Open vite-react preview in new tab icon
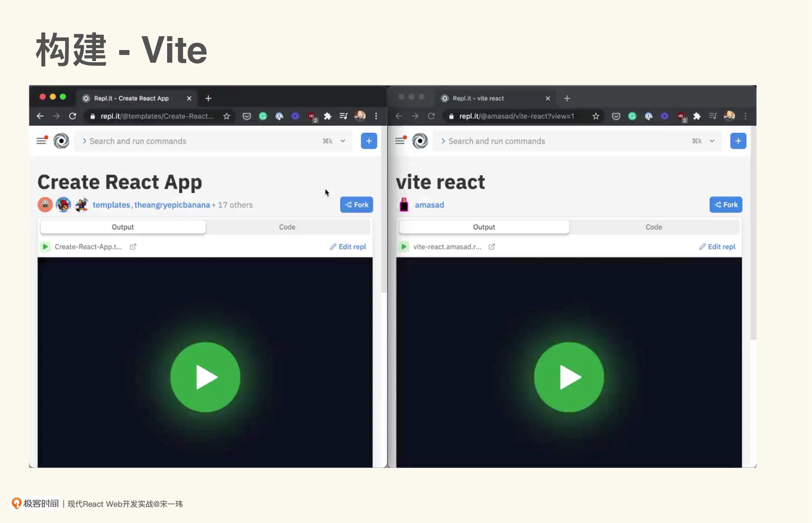This screenshot has height=523, width=812. [492, 247]
